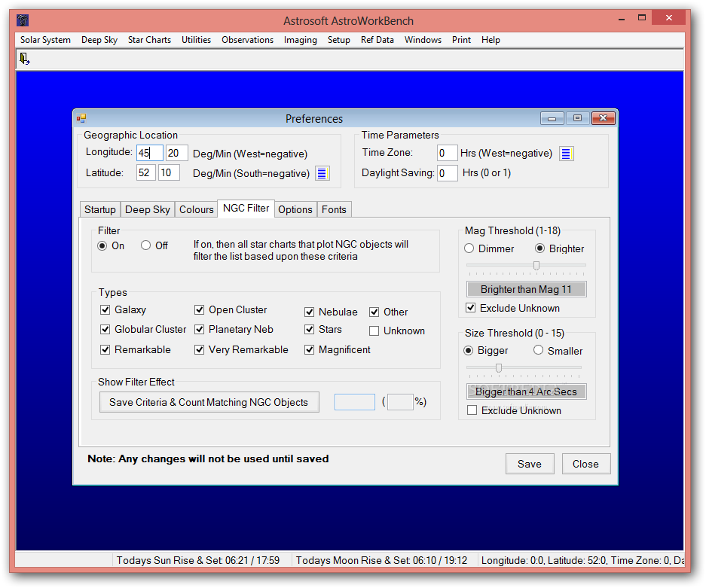This screenshot has height=588, width=706.
Task: Toggle the Open Cluster checkbox
Action: click(199, 309)
